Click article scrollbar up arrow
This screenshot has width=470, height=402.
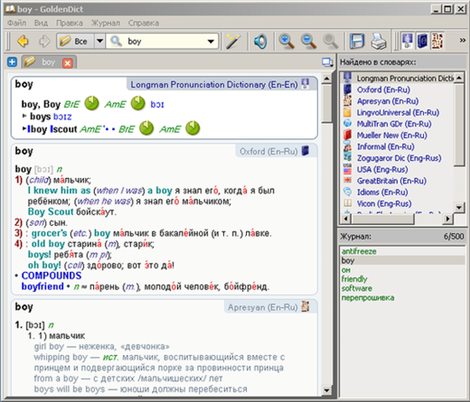click(x=327, y=79)
